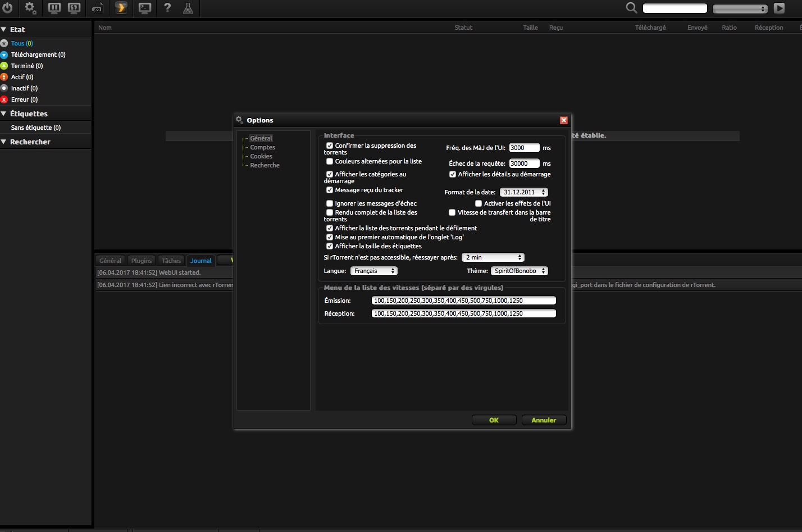Open the date format dropdown showing 31.12.2011

pos(524,192)
